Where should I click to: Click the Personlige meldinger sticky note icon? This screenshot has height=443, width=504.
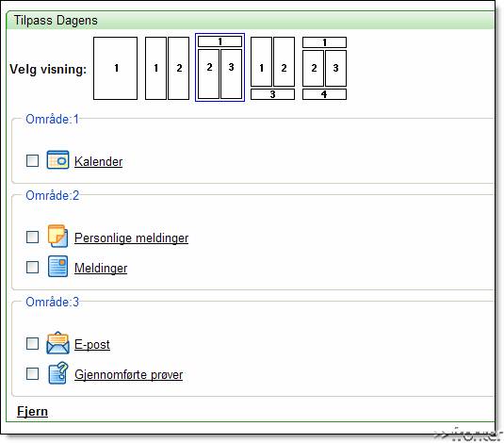[x=57, y=237]
